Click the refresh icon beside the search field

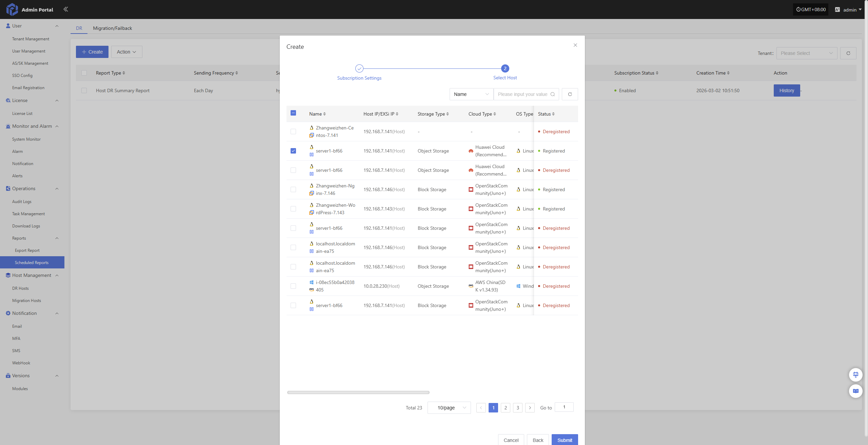tap(570, 94)
